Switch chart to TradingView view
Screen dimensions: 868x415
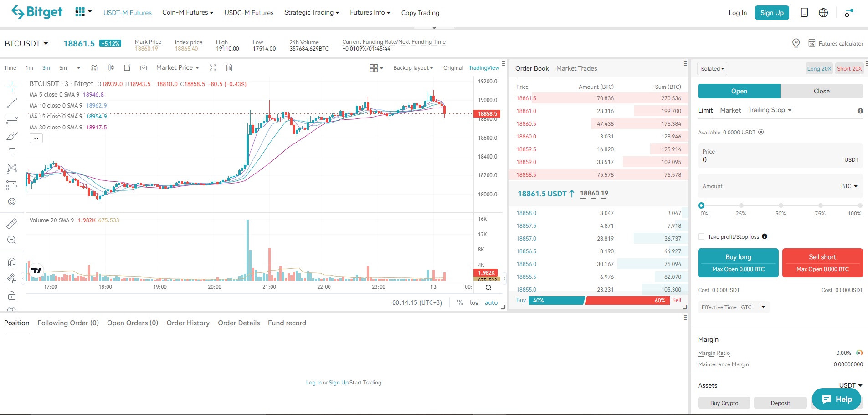[484, 68]
